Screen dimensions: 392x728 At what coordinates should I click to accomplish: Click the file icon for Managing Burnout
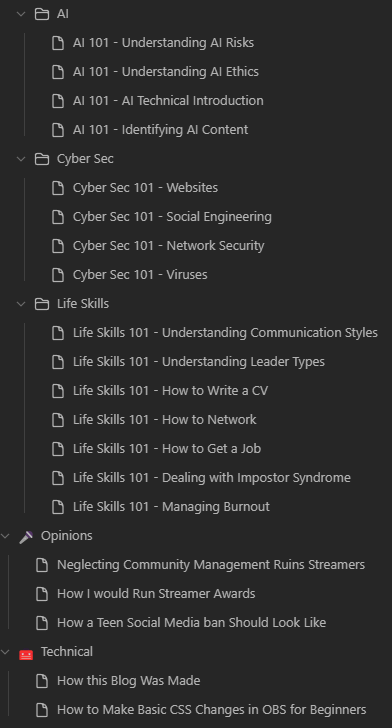tap(58, 507)
